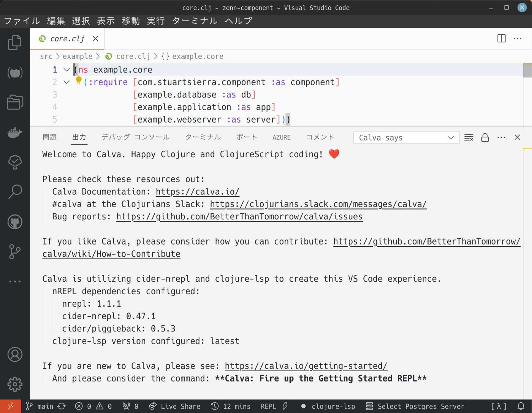The height and width of the screenshot is (413, 532).
Task: Click Select Postgres Server in status bar
Action: pos(415,406)
